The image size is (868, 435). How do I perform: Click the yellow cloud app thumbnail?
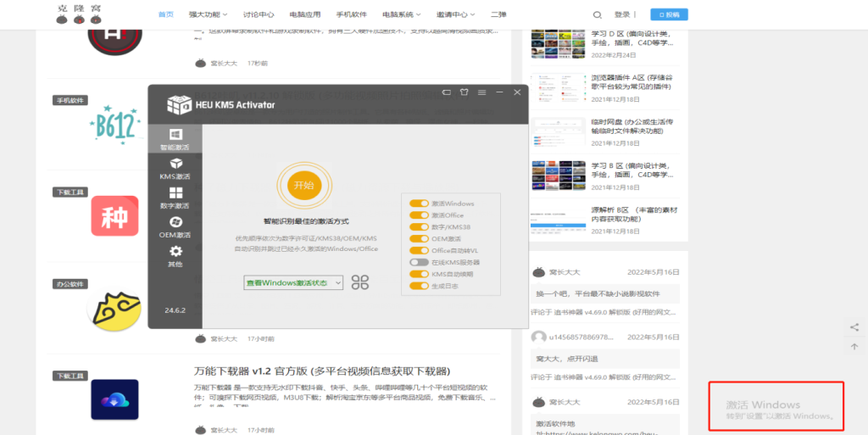coord(114,310)
